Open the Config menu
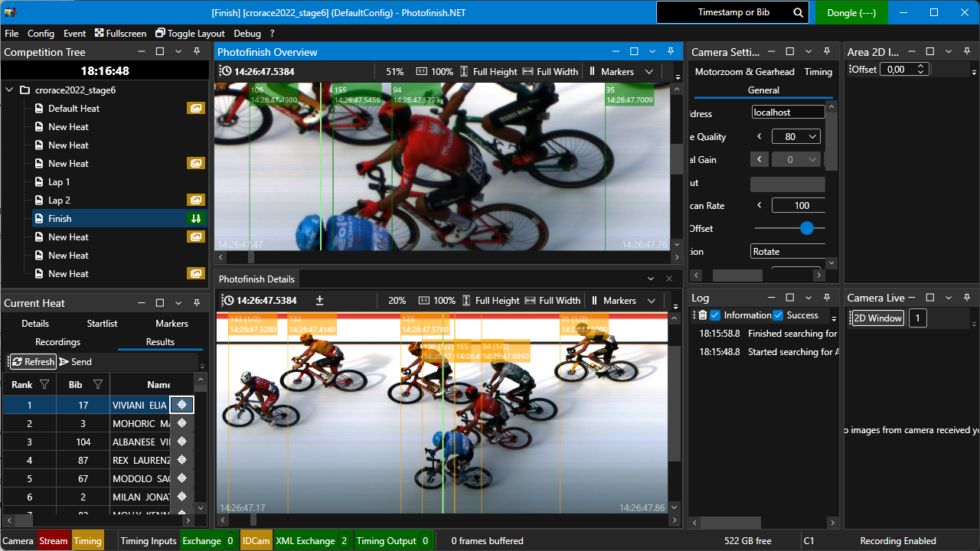The image size is (980, 551). [41, 33]
